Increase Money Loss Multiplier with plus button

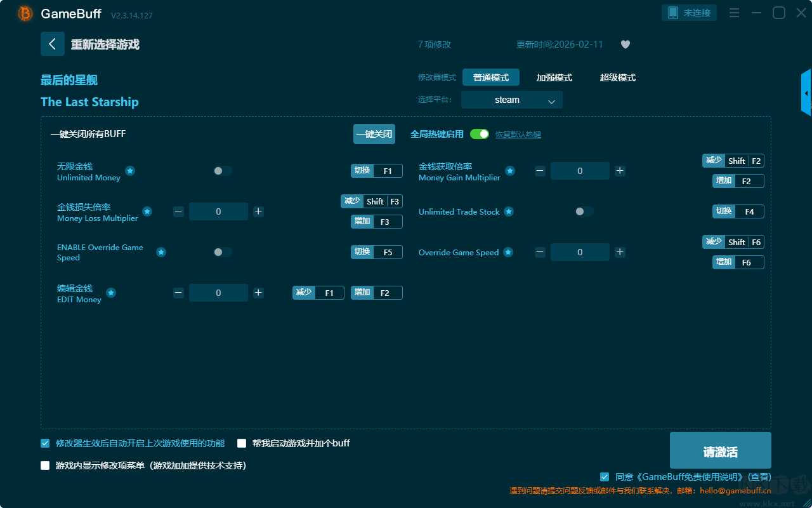[x=259, y=211]
